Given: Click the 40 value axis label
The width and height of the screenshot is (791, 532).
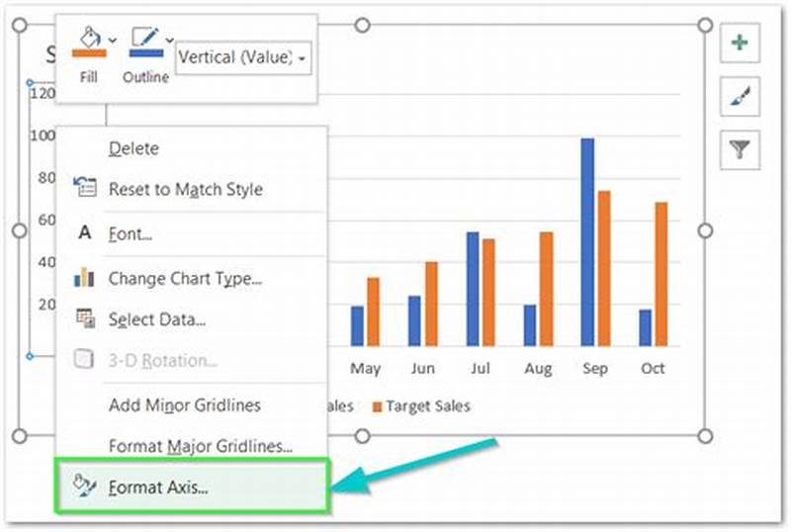Looking at the screenshot, I should [x=46, y=262].
